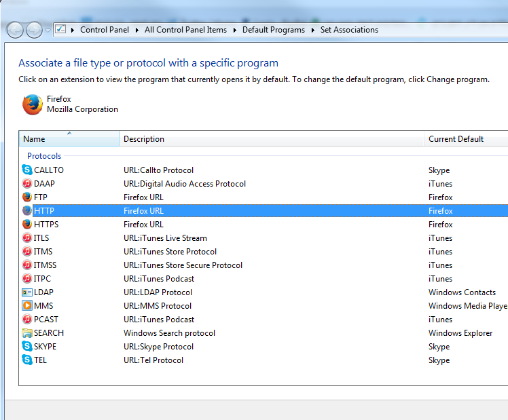Click the Skype icon beside TEL
508x420 pixels.
point(27,360)
